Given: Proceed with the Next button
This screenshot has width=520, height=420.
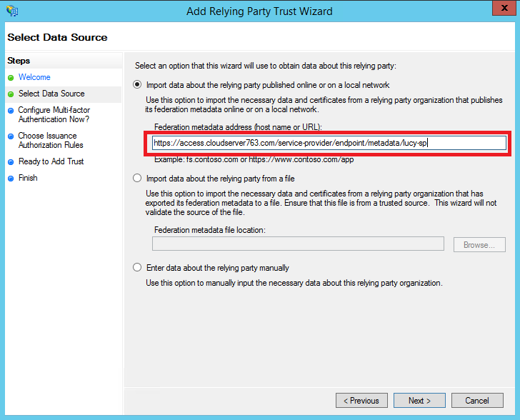Looking at the screenshot, I should [419, 401].
